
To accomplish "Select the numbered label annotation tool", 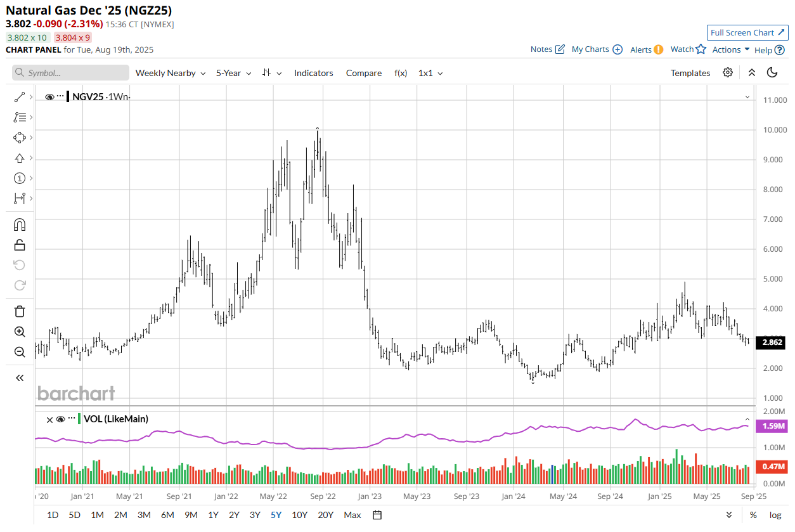I will (20, 178).
